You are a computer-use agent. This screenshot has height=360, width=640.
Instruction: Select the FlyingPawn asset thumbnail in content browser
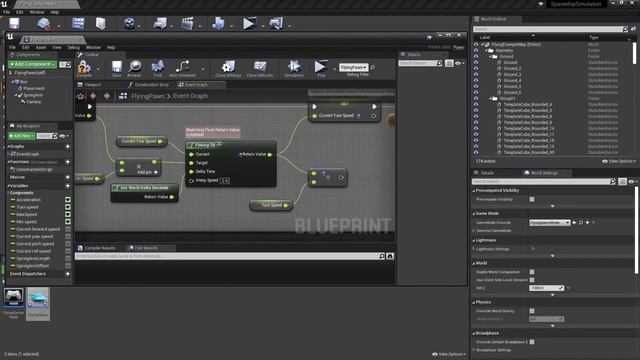38,303
